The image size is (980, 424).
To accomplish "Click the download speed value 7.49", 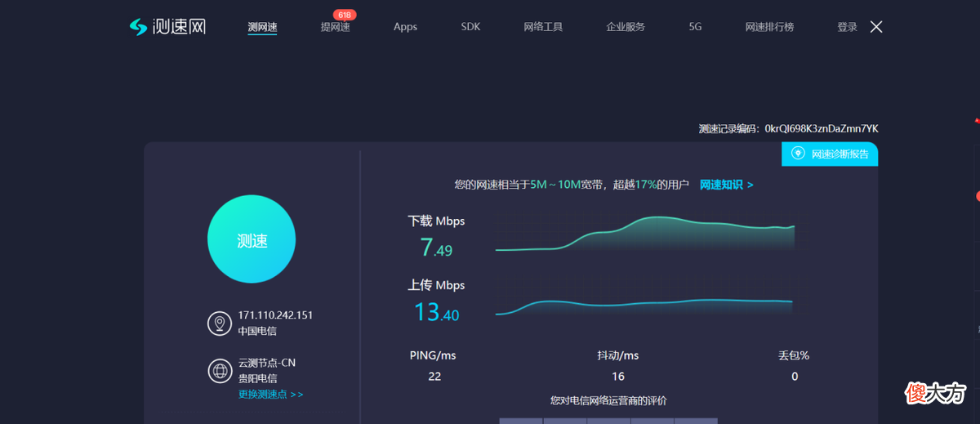I will 436,248.
